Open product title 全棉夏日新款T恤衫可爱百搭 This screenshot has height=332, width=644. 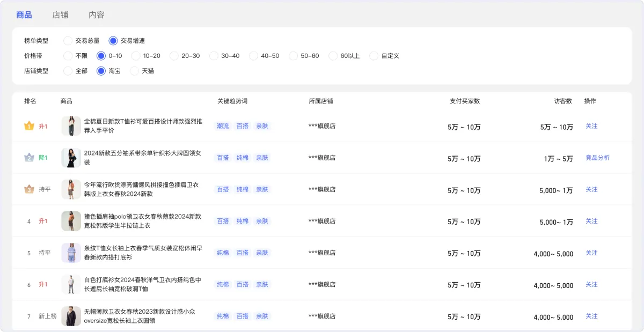tap(143, 126)
